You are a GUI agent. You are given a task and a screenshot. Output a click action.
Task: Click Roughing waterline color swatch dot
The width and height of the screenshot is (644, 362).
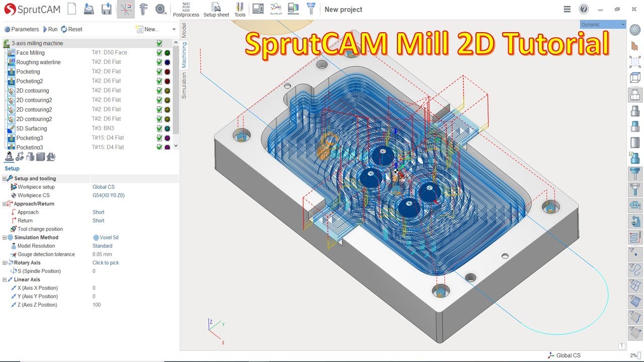coord(167,62)
